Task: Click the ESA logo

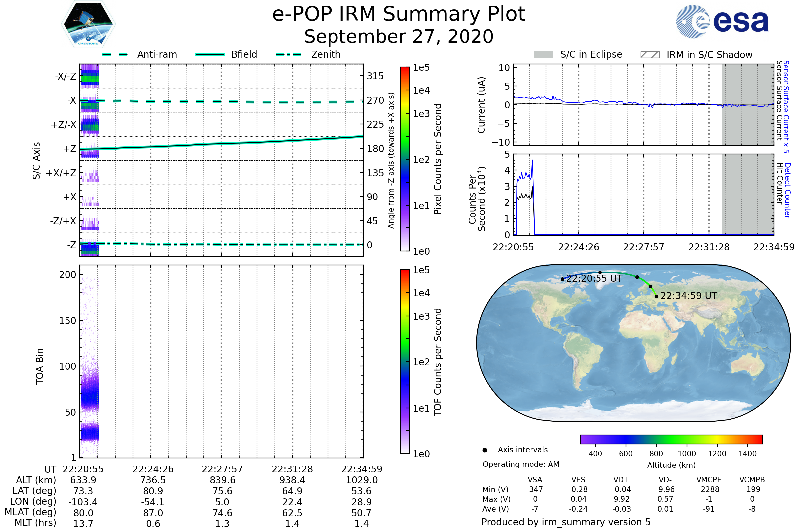Action: (722, 22)
